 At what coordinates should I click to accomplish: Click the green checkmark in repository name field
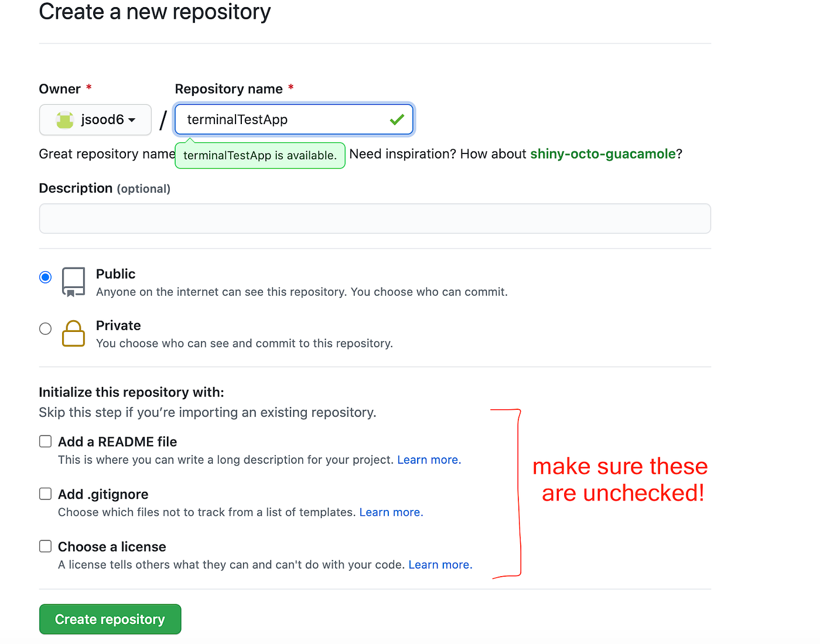click(x=397, y=119)
